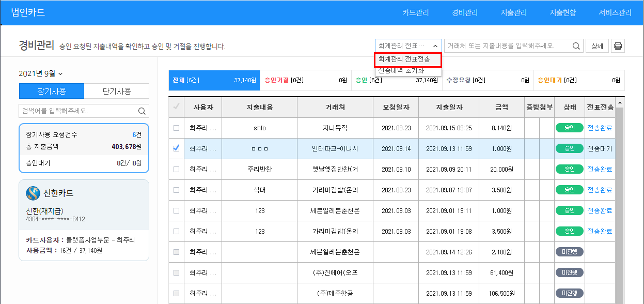This screenshot has height=304, width=644.
Task: Expand the 2021년 9월 month selector
Action: [x=41, y=74]
